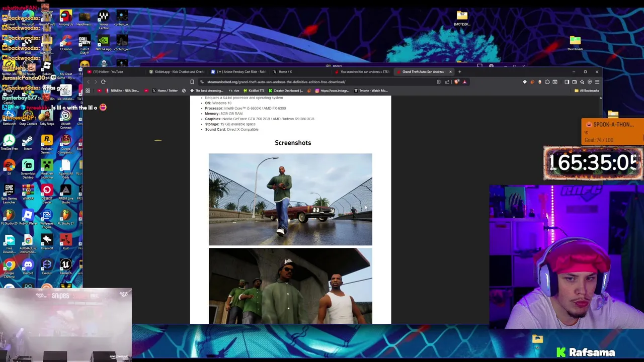Open the Minecraft Launcher icon

click(x=47, y=168)
